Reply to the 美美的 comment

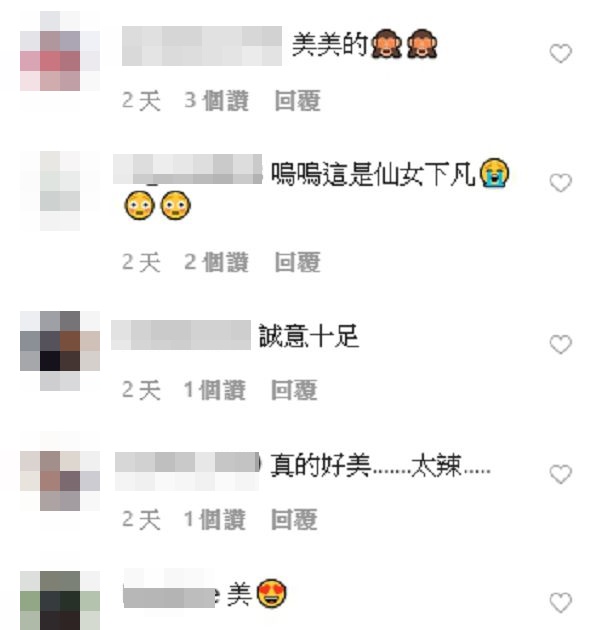tap(298, 100)
